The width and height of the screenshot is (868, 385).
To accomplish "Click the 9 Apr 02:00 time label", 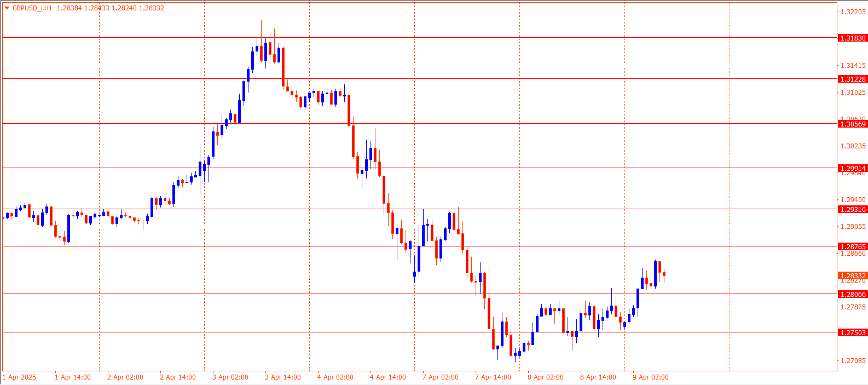I will pos(651,377).
